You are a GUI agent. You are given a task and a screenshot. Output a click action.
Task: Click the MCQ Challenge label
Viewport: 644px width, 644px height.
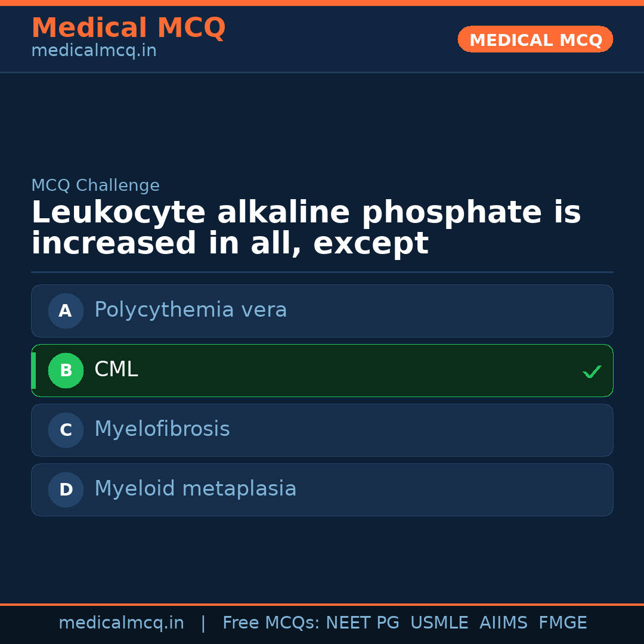pos(95,185)
